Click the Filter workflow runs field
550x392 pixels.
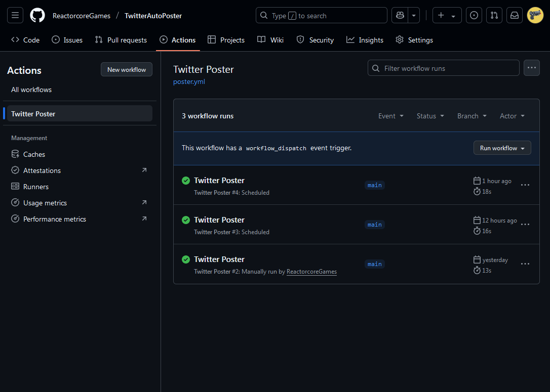tap(443, 68)
